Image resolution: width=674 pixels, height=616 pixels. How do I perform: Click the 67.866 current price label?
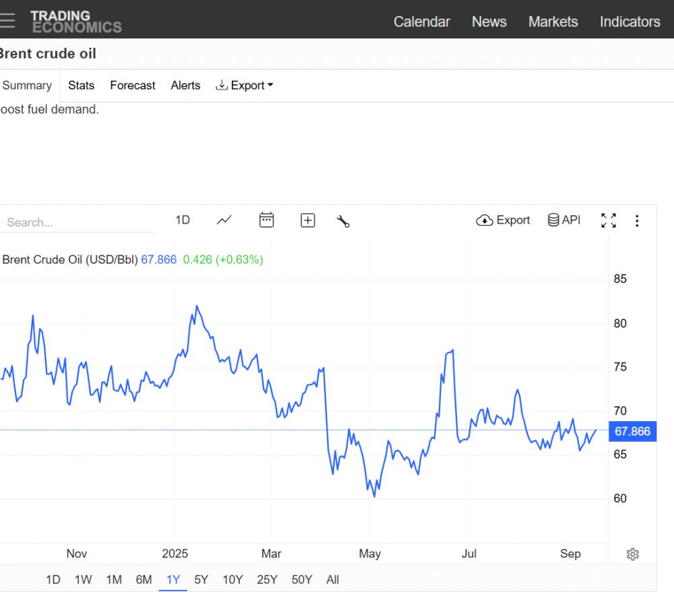[632, 431]
